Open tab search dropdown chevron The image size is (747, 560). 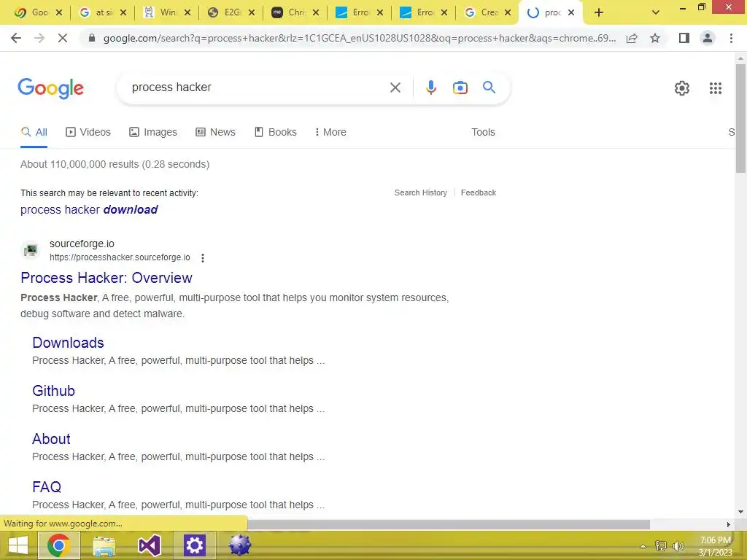[x=656, y=12]
